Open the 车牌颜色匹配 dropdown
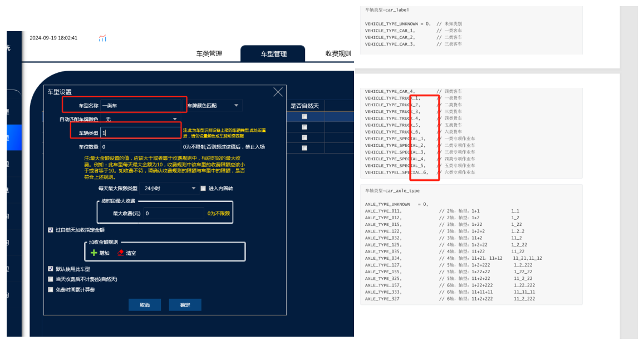Viewport: 644px width, 350px height. [214, 106]
